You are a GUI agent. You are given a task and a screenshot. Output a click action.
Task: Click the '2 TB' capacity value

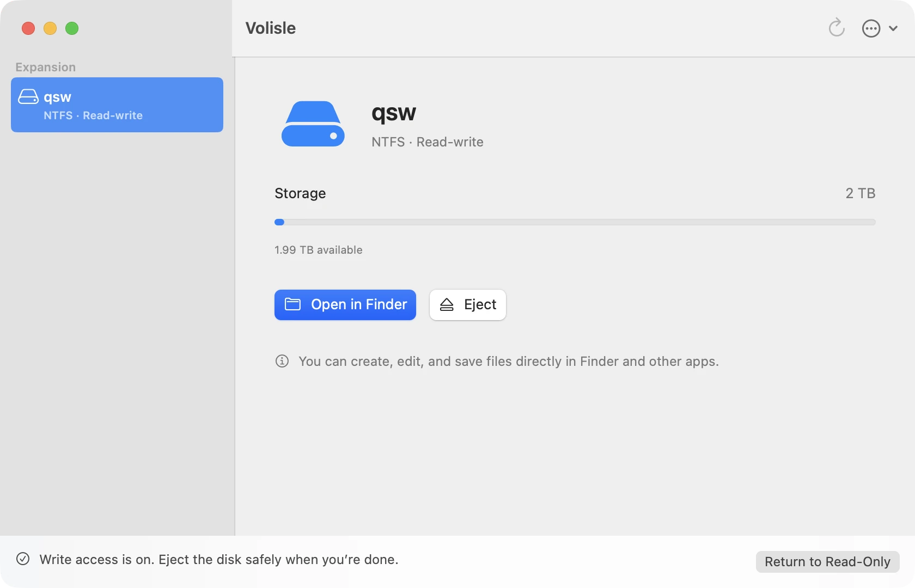[x=861, y=193]
